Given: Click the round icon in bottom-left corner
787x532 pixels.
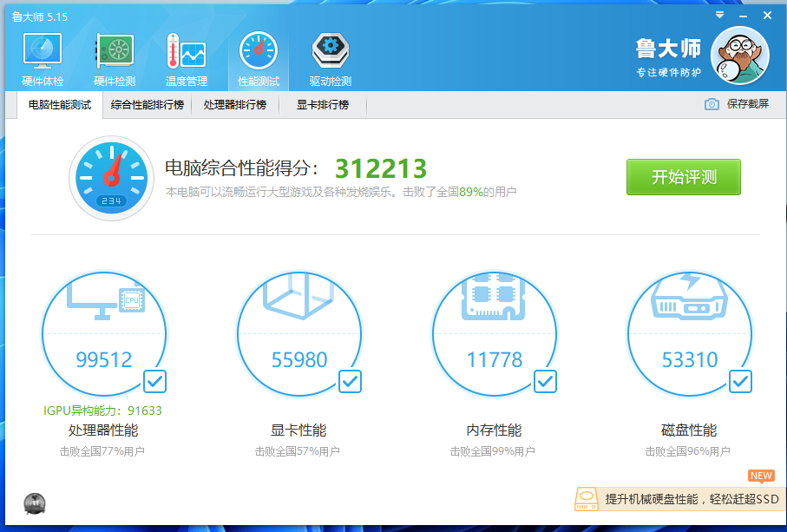Looking at the screenshot, I should click(35, 502).
